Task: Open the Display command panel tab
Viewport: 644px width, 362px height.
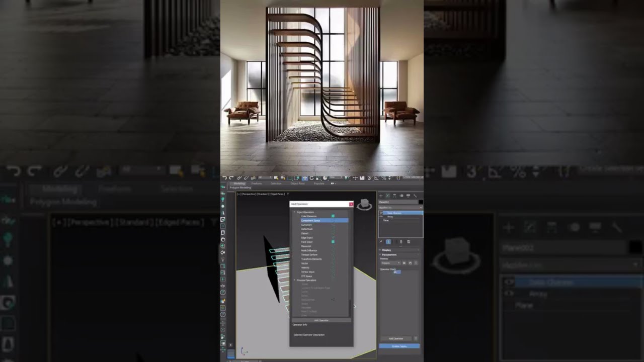Action: coord(408,196)
